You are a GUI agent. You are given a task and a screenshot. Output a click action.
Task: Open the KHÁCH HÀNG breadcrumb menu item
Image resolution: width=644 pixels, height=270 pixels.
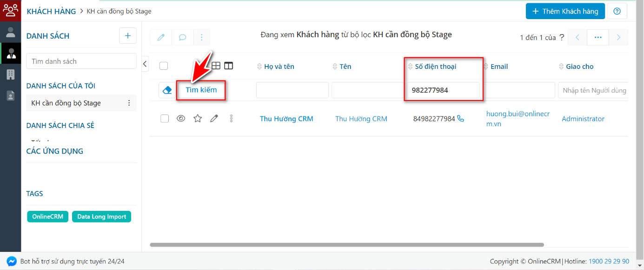pyautogui.click(x=51, y=11)
